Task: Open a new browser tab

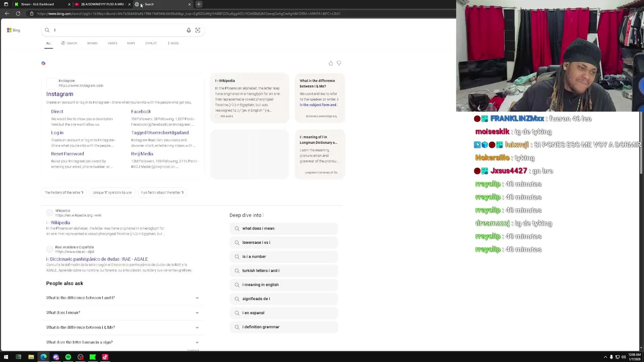Action: tap(199, 5)
